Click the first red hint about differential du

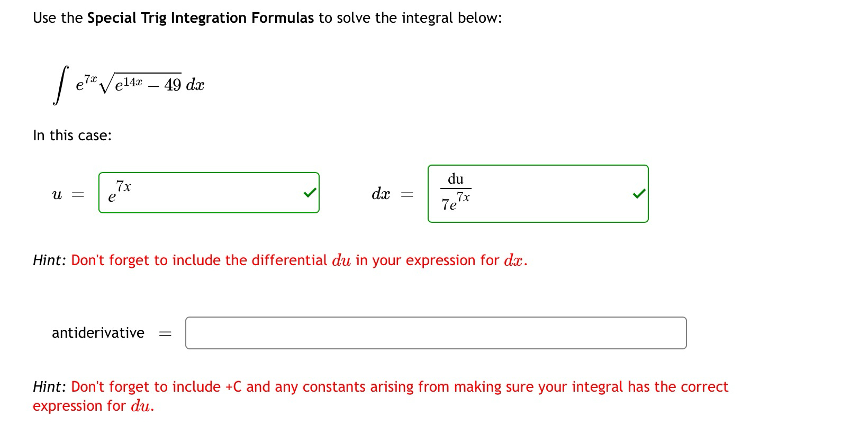[x=279, y=260]
